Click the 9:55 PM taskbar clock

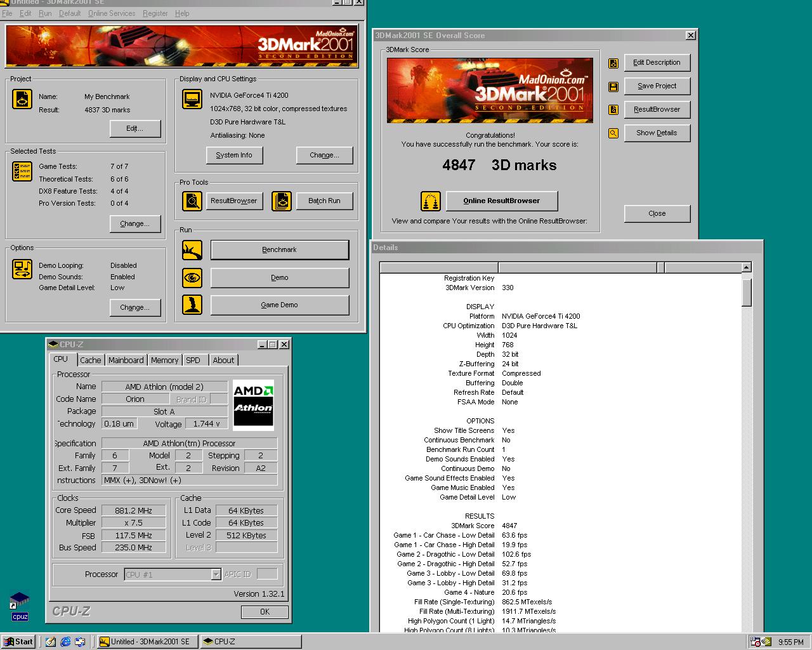pyautogui.click(x=790, y=642)
